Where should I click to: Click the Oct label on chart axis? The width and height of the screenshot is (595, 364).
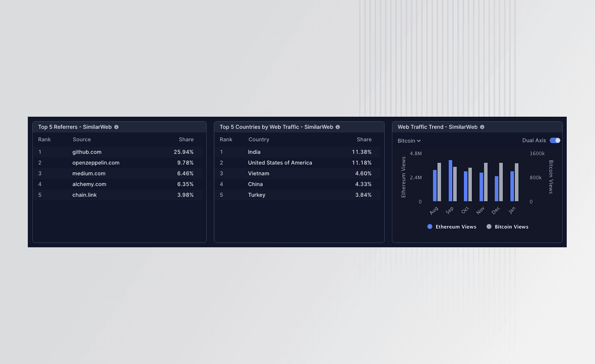465,210
